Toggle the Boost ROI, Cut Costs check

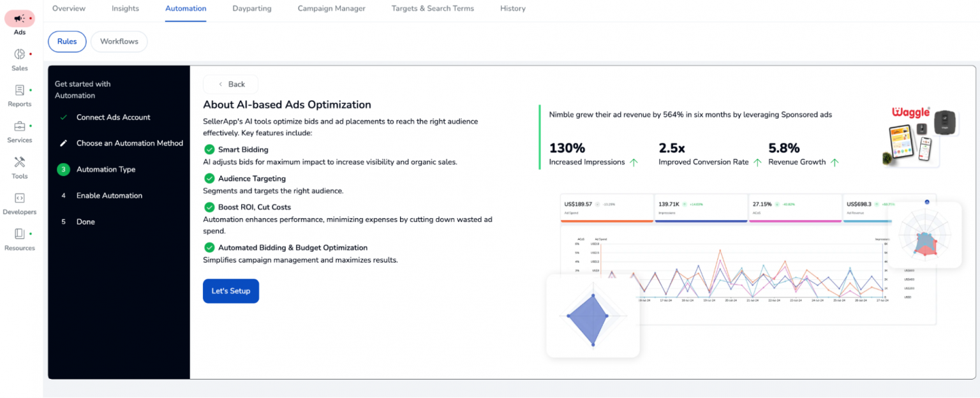[209, 207]
